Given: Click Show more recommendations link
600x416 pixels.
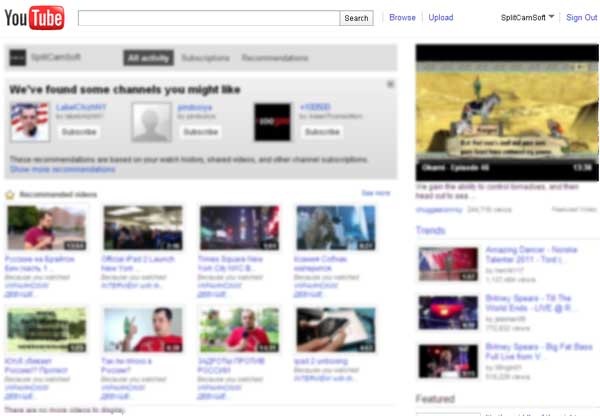Looking at the screenshot, I should point(62,169).
